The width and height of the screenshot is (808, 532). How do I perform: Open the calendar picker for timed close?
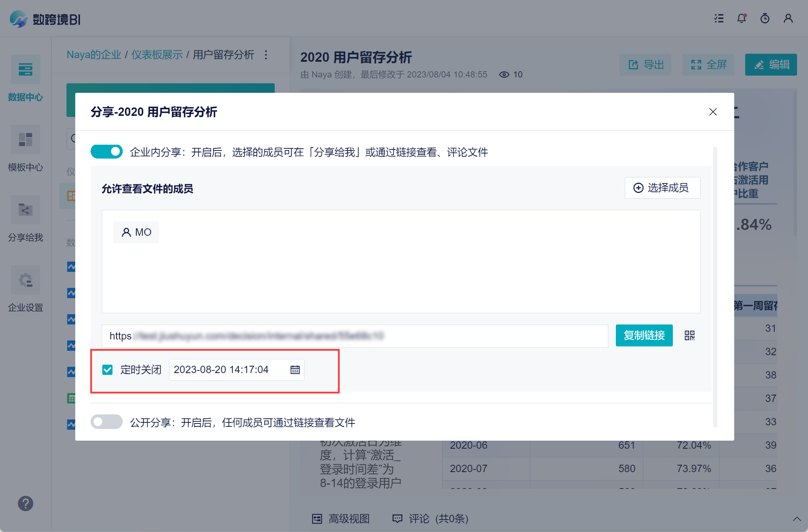(295, 370)
